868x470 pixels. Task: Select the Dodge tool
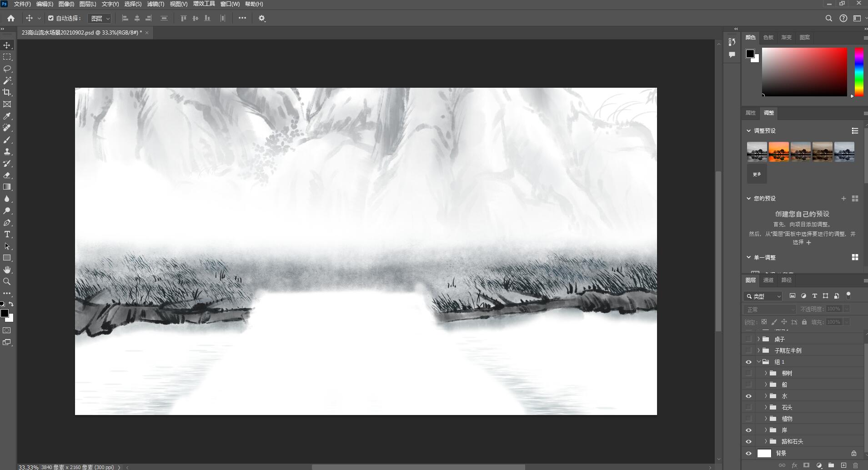coord(7,210)
